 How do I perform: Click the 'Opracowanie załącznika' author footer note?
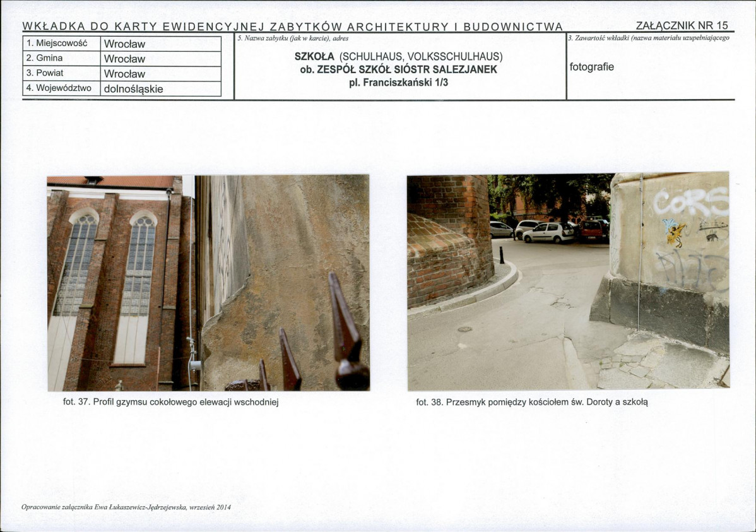[x=126, y=507]
